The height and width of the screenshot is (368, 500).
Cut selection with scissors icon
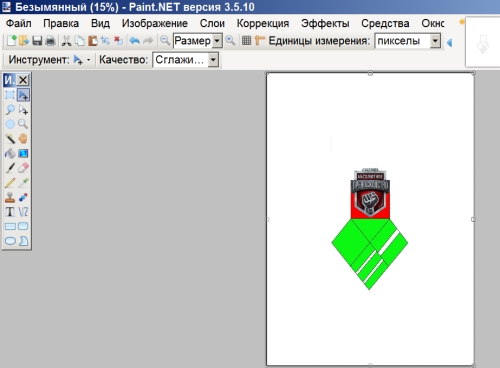(66, 41)
